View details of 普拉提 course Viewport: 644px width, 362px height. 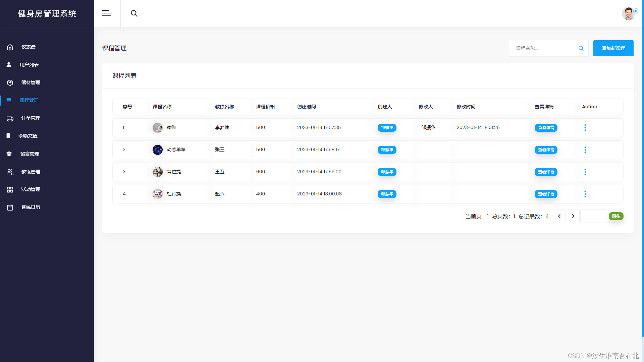[x=546, y=172]
